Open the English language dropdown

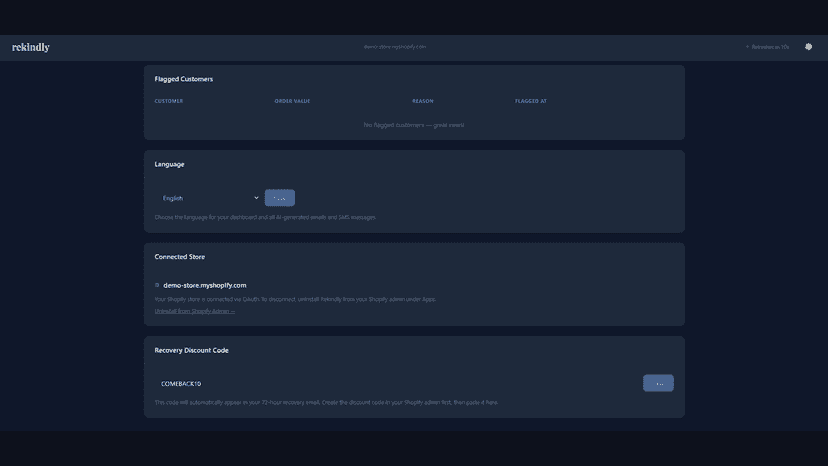pyautogui.click(x=210, y=198)
